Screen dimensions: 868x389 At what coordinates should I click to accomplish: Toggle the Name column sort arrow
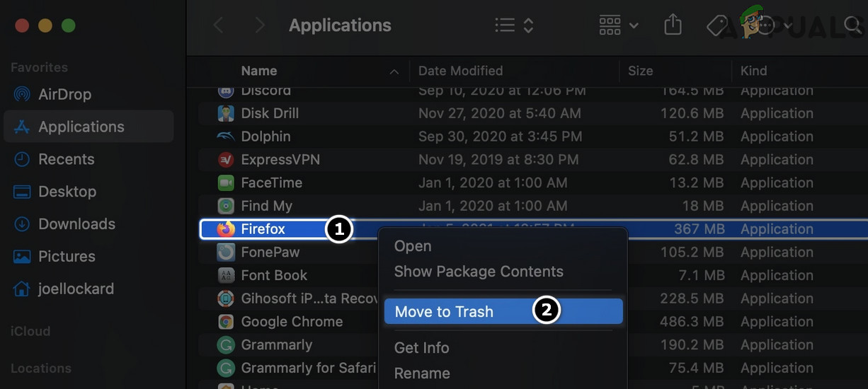(394, 71)
